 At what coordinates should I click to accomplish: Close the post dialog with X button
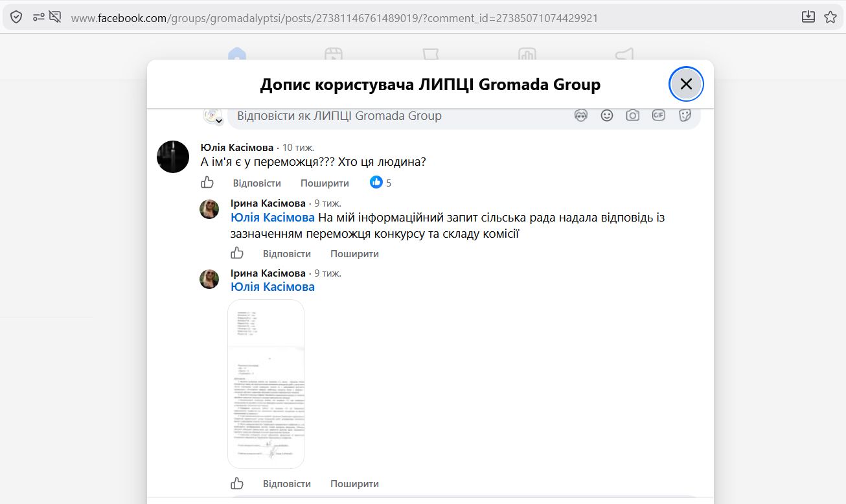(686, 84)
